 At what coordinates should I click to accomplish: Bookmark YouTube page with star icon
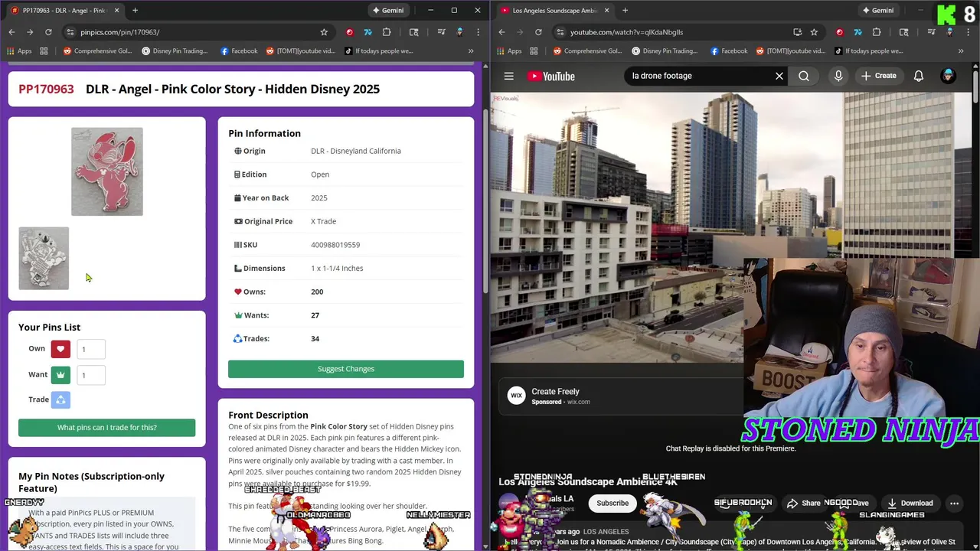tap(814, 32)
